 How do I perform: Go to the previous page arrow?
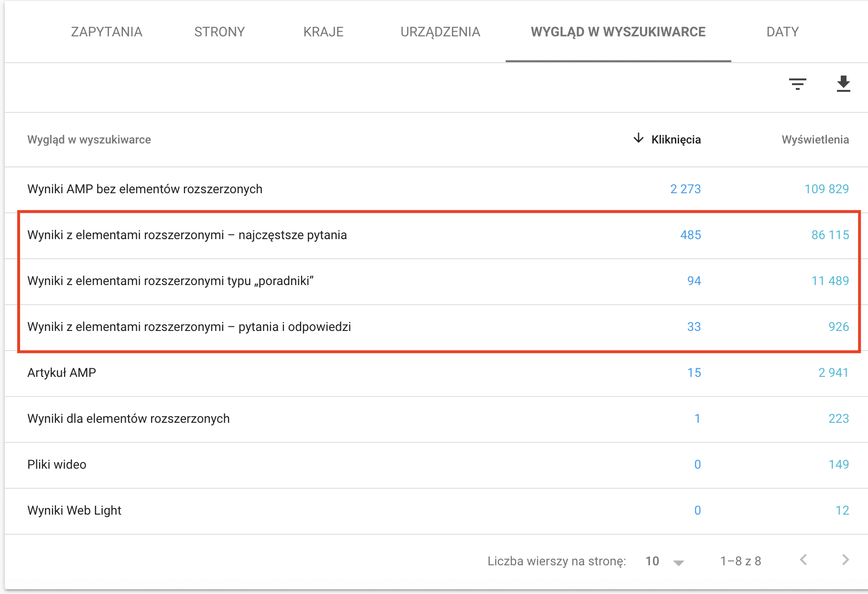(803, 560)
